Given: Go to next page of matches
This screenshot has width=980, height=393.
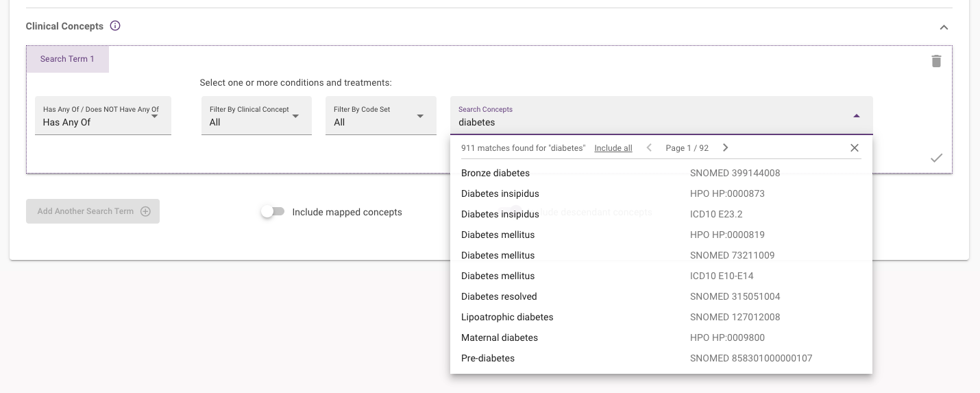Looking at the screenshot, I should (725, 148).
